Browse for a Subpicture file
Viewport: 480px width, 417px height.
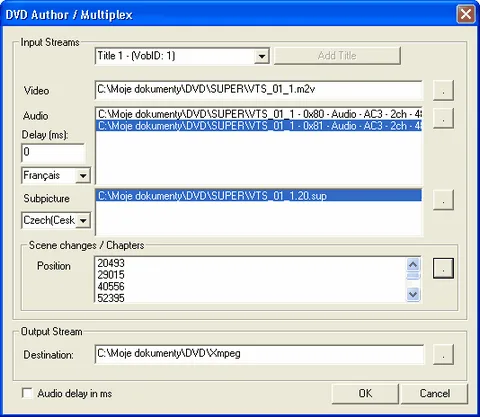coord(443,200)
